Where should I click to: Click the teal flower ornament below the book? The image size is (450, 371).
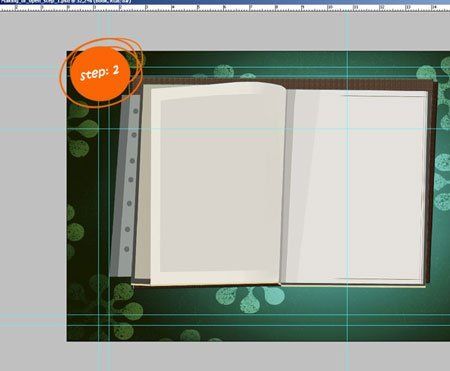[250, 299]
